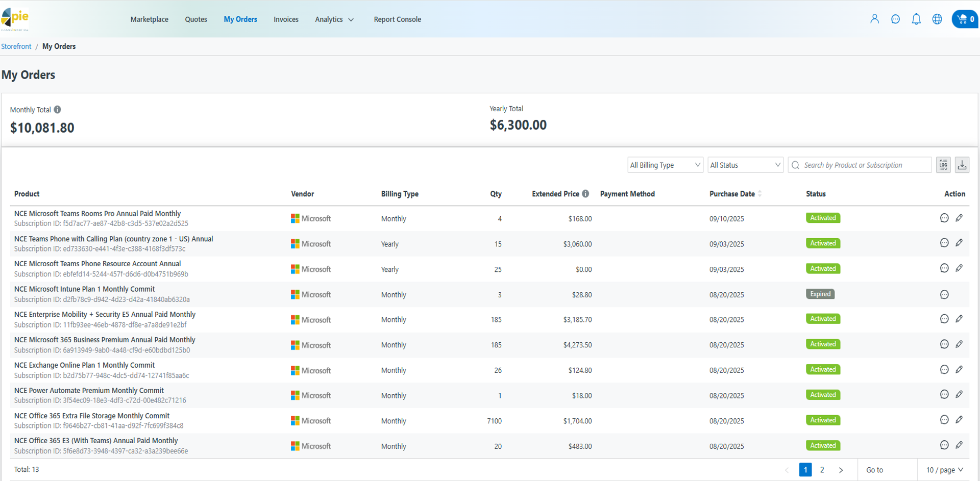Select the My Orders nav item

240,19
